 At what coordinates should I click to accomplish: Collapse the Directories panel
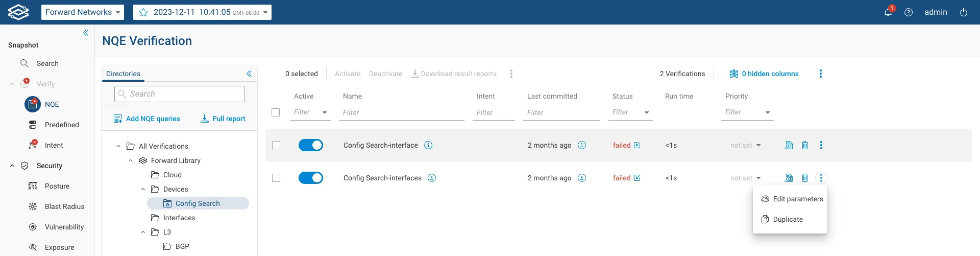point(249,74)
